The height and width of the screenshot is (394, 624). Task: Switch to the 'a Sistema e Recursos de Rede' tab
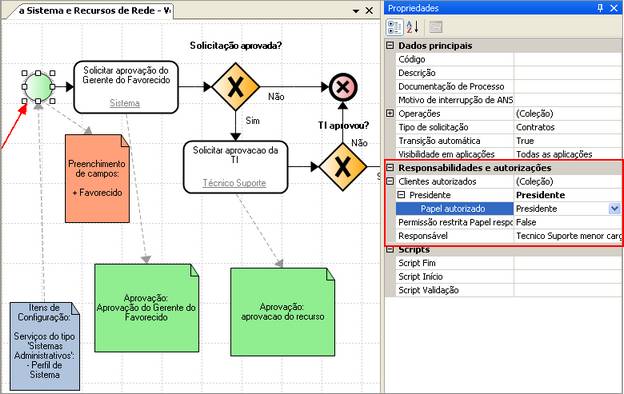[94, 11]
